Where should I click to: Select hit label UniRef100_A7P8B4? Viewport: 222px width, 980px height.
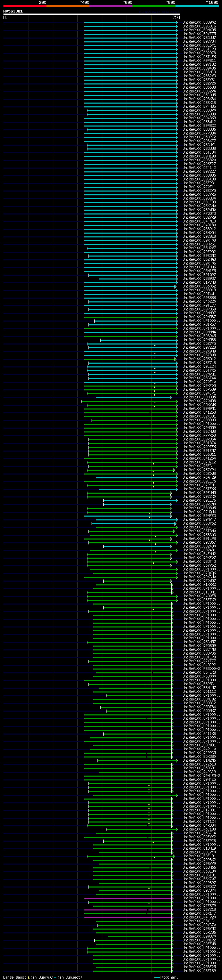point(199,133)
